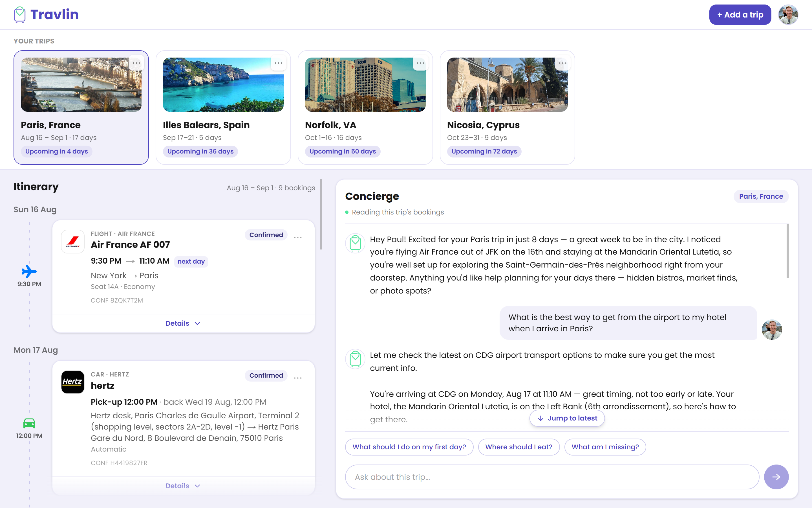The image size is (812, 508).
Task: Click 'Reading this trip's bookings' status
Action: click(x=398, y=212)
